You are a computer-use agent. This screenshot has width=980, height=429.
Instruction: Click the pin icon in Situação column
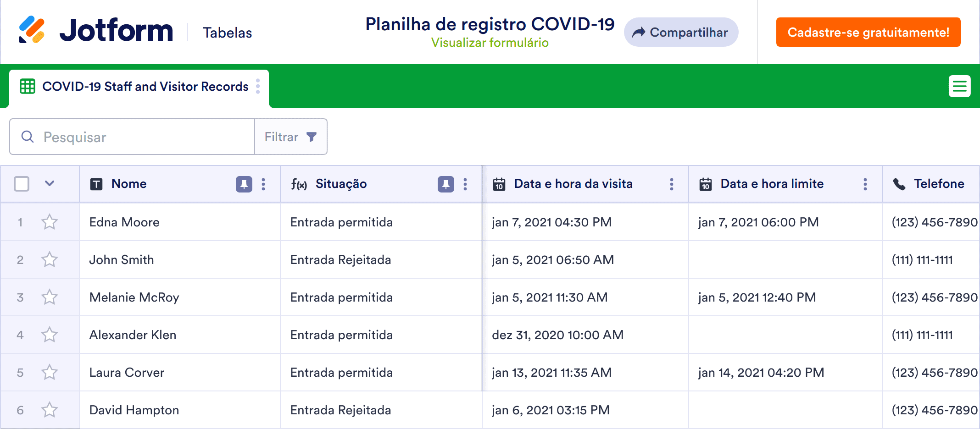(x=445, y=184)
